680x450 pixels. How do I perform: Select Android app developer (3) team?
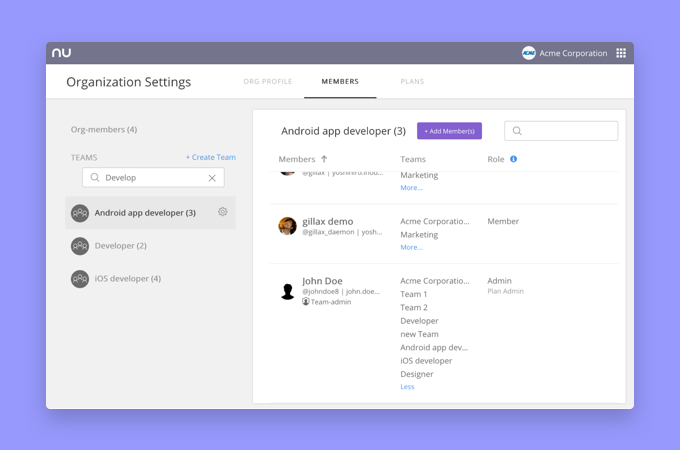pos(150,213)
